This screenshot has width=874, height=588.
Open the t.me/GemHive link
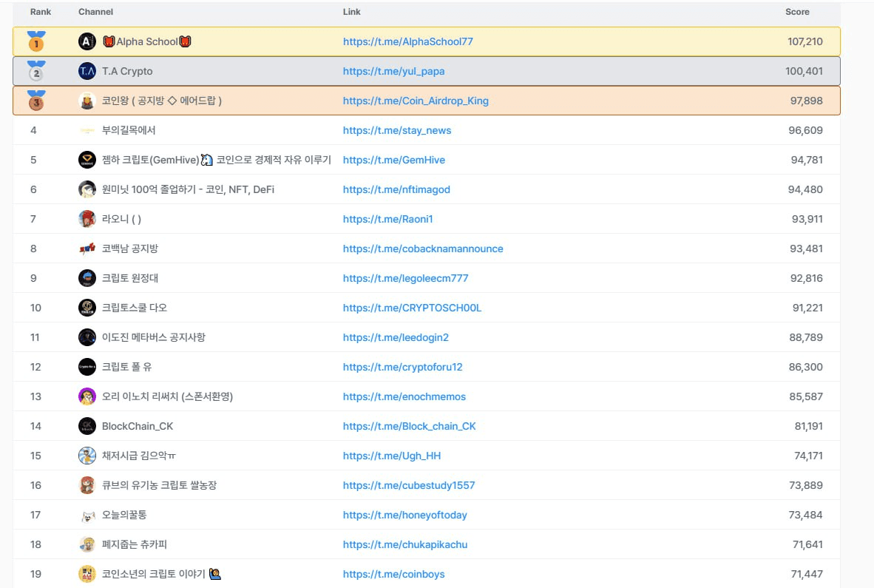[x=393, y=160]
